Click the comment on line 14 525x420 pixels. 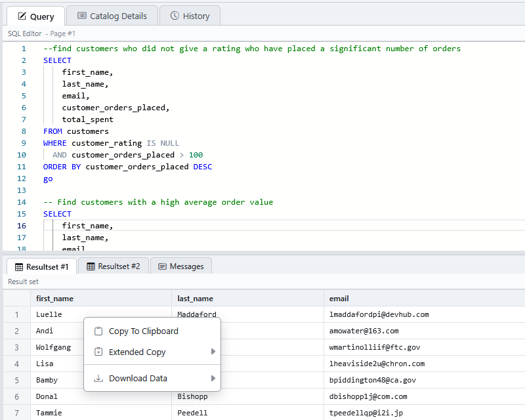point(158,202)
